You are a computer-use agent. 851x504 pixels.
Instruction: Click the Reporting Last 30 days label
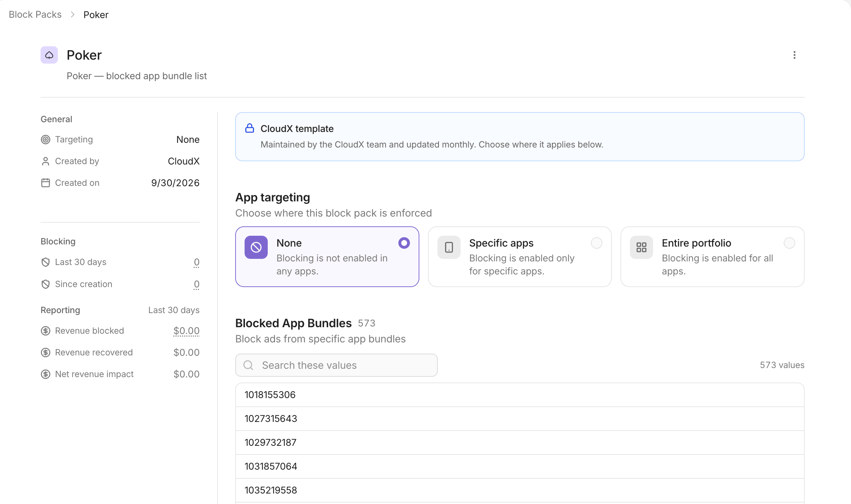click(174, 310)
